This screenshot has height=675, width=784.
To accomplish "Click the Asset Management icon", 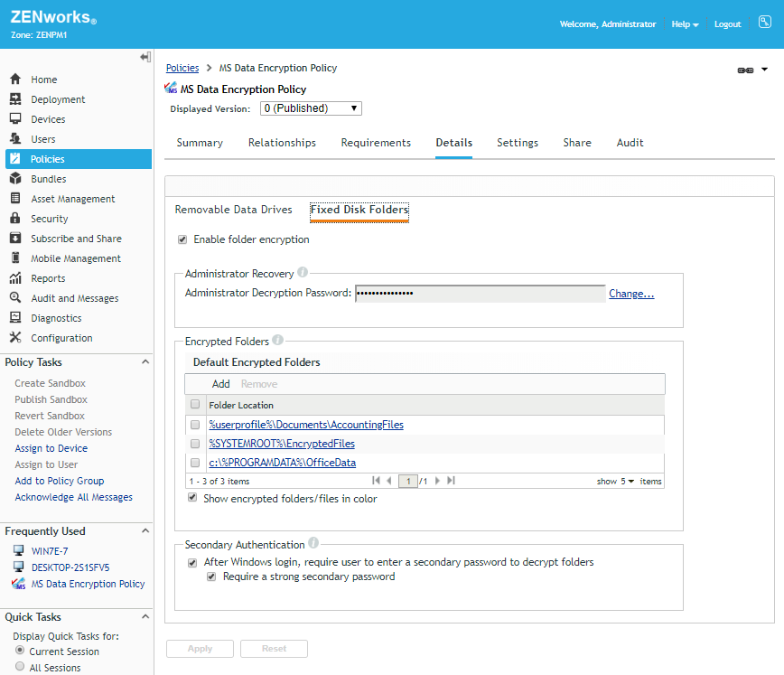I will pos(15,198).
